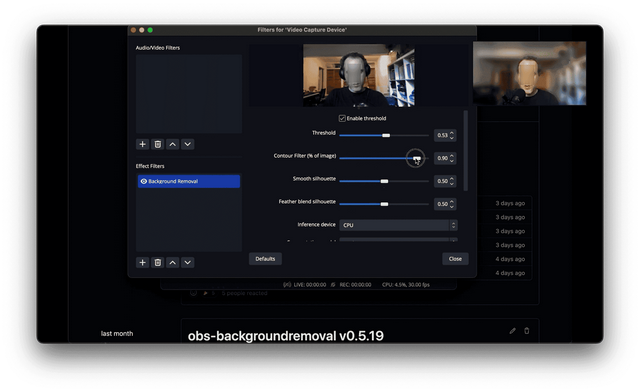The height and width of the screenshot is (392, 640).
Task: Add a new audio/video filter with plus icon
Action: tap(142, 144)
